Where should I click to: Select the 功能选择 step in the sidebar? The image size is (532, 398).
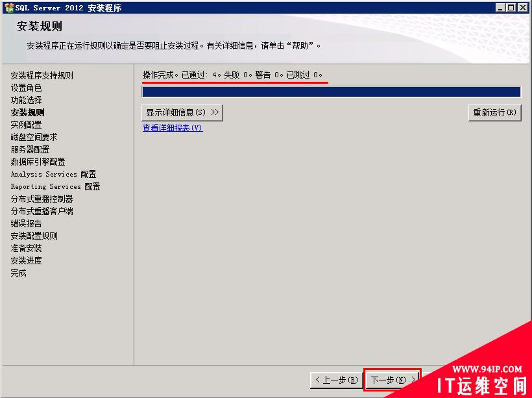(x=26, y=100)
